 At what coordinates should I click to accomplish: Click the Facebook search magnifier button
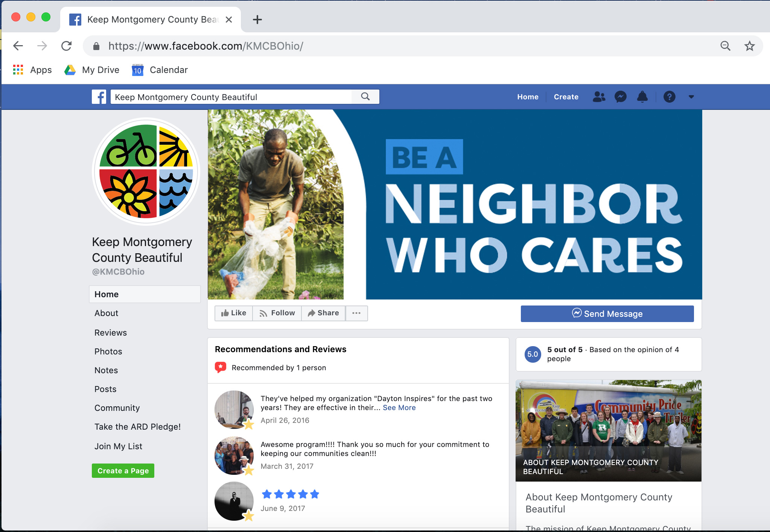(365, 97)
